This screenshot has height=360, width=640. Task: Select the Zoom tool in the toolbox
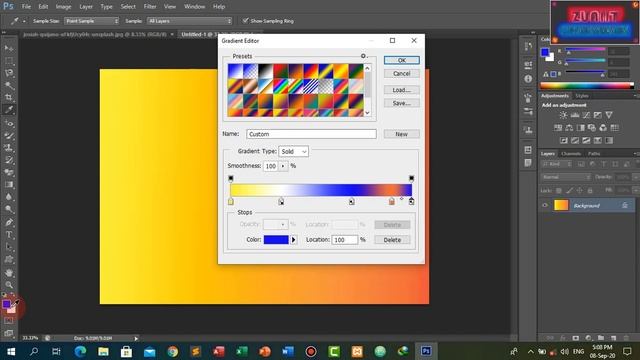point(9,285)
